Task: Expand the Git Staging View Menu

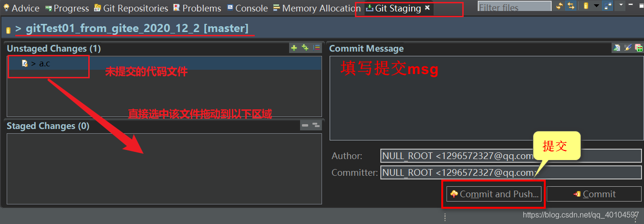Action: pos(620,6)
